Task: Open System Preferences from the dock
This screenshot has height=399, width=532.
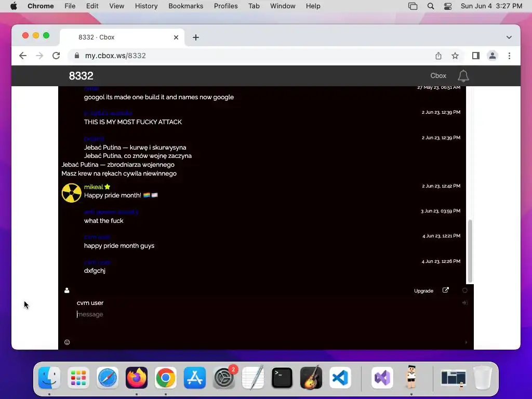Action: [224, 378]
